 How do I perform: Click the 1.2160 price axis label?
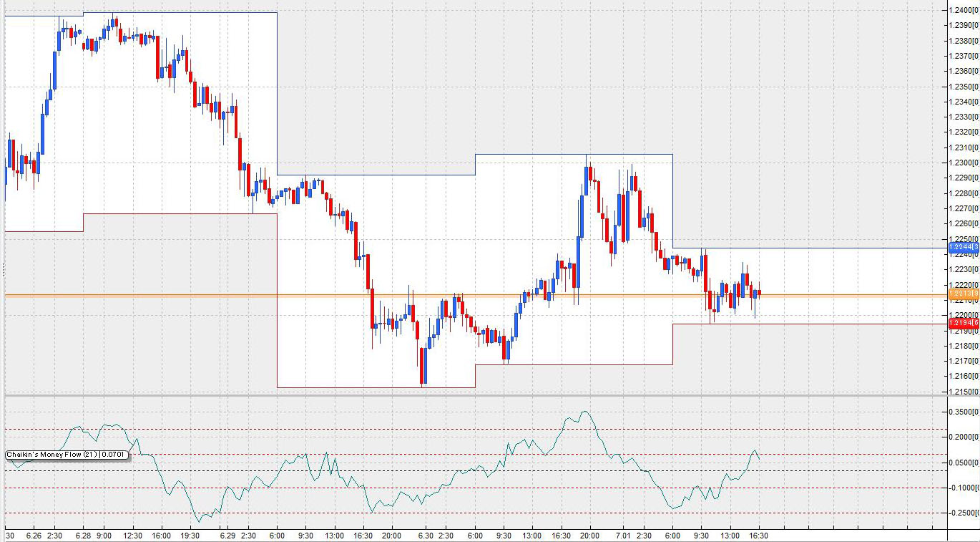click(964, 376)
